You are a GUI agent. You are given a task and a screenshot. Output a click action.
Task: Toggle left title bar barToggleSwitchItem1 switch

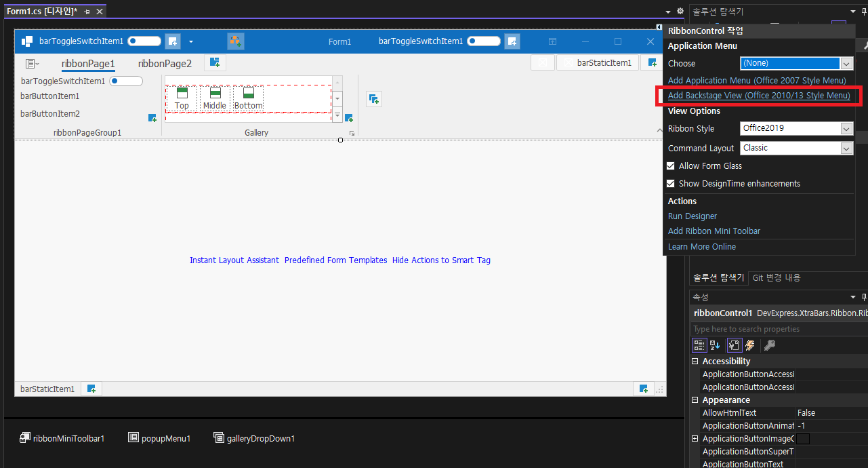144,41
